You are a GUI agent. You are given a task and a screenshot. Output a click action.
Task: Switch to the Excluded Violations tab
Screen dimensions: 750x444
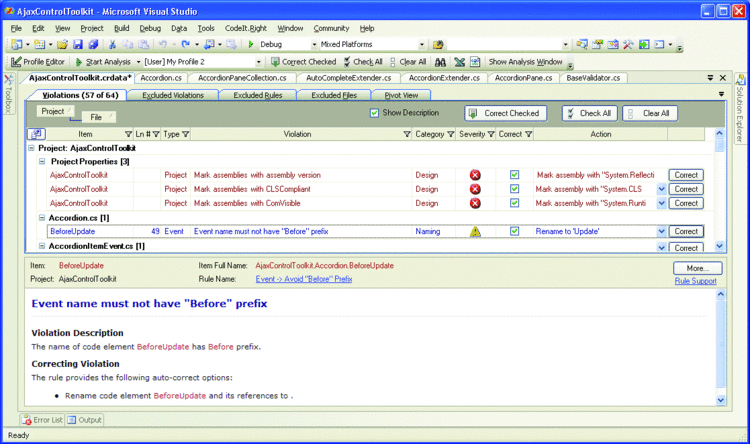tap(173, 95)
